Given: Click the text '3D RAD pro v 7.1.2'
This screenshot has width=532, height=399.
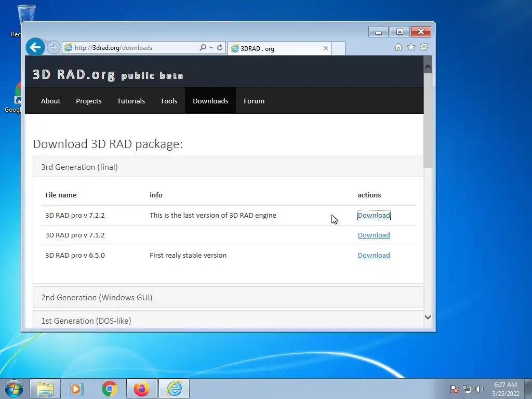Looking at the screenshot, I should coord(75,235).
